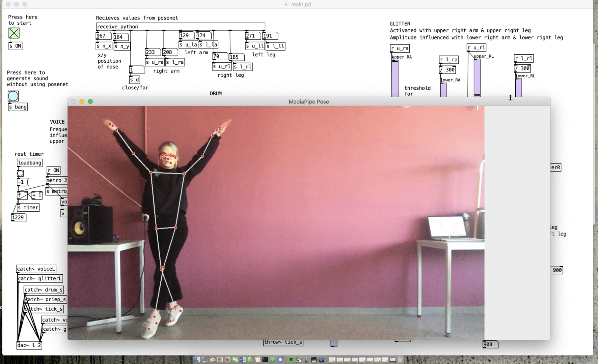The height and width of the screenshot is (364, 598).
Task: Trigger the bang under loadbang
Action: point(20,173)
